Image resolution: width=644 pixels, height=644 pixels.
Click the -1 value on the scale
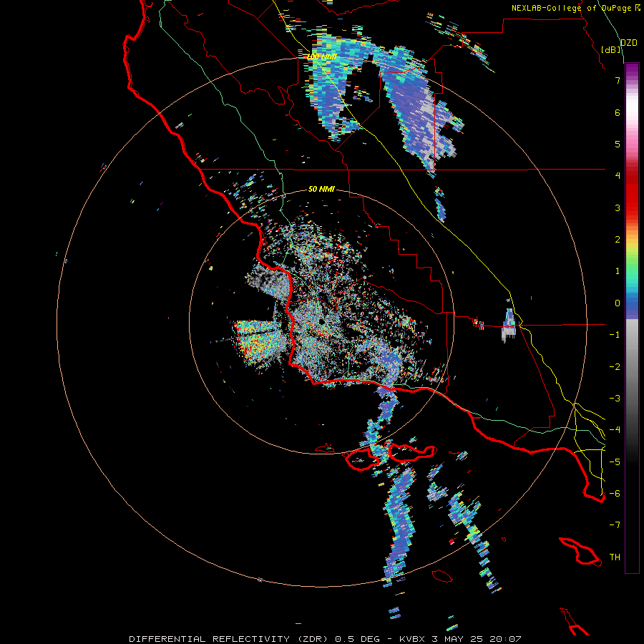615,335
